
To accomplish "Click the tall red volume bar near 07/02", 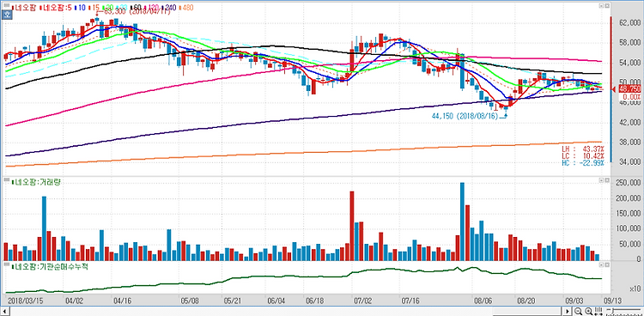I will pyautogui.click(x=351, y=226).
